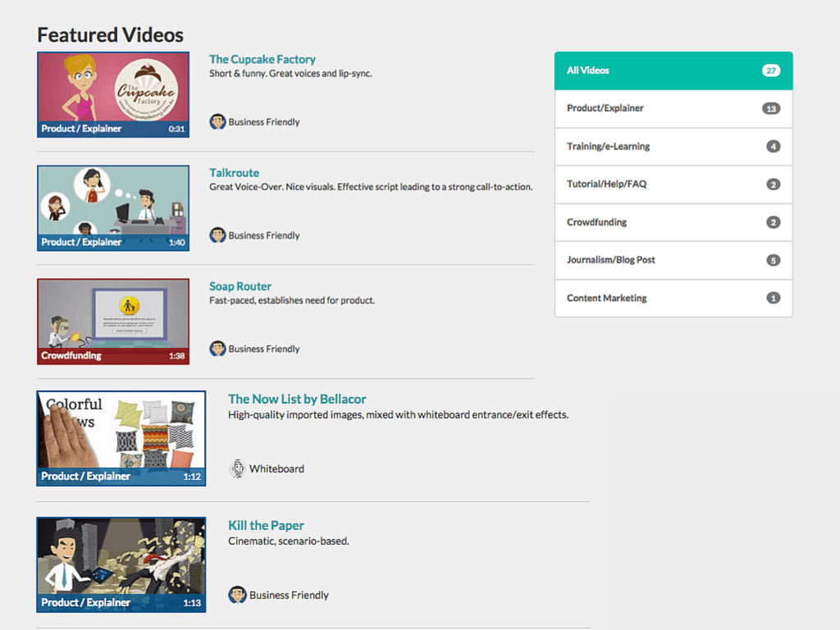Click the 13 count badge on Product/Explainer

point(771,109)
